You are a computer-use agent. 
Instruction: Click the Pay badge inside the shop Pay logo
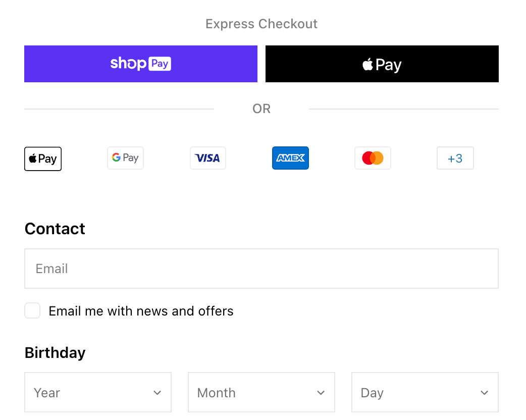[160, 64]
